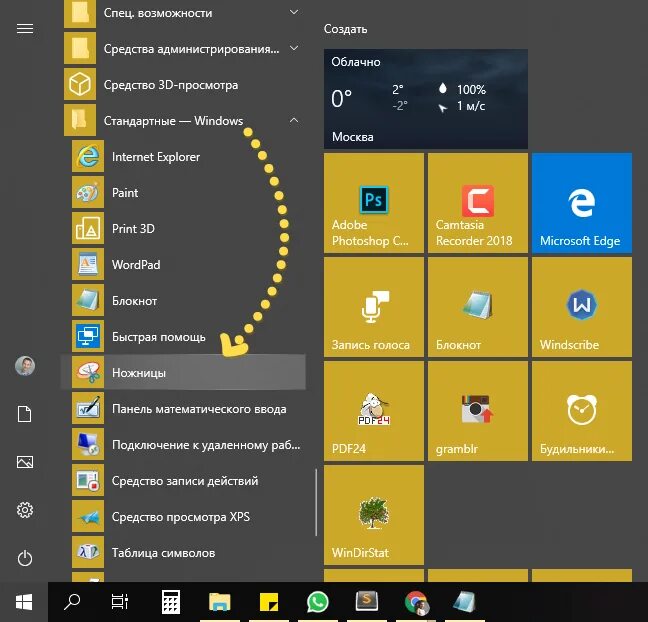This screenshot has height=622, width=648.
Task: Open the Settings gear icon
Action: point(25,510)
